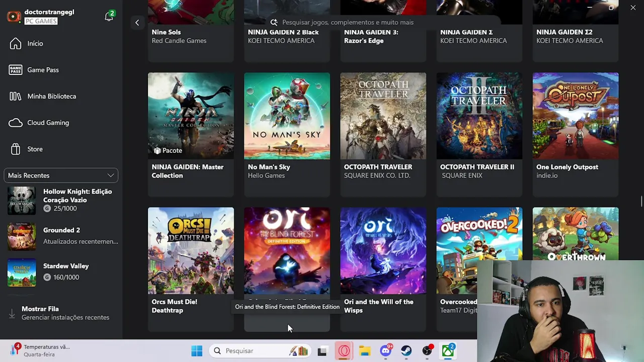Click the Cloud Gaming cloud icon
The width and height of the screenshot is (644, 362).
pos(16,123)
